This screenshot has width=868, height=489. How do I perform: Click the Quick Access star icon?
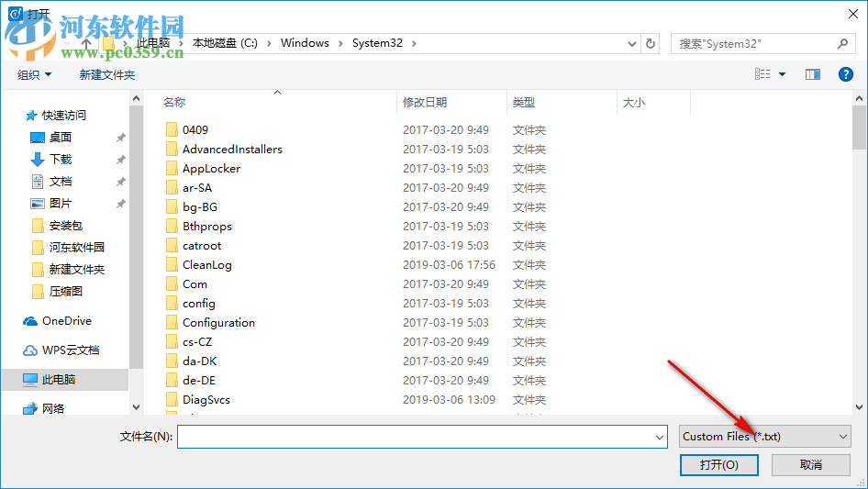[x=31, y=116]
